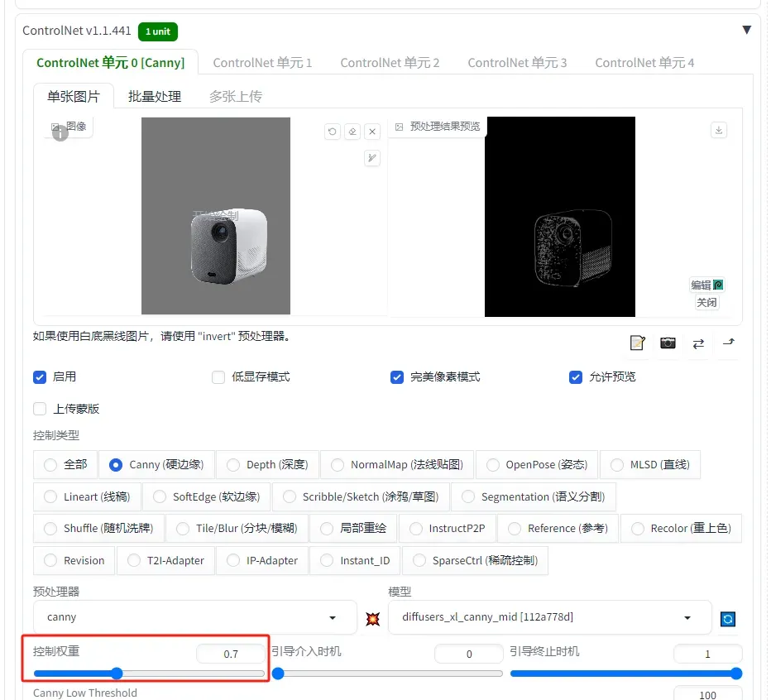The image size is (771, 700).
Task: Remove the uploaded image with the X icon
Action: click(372, 132)
